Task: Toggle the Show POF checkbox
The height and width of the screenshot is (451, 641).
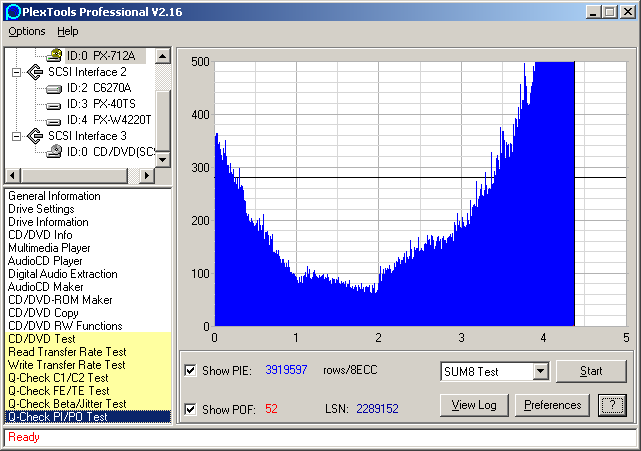Action: pyautogui.click(x=190, y=409)
